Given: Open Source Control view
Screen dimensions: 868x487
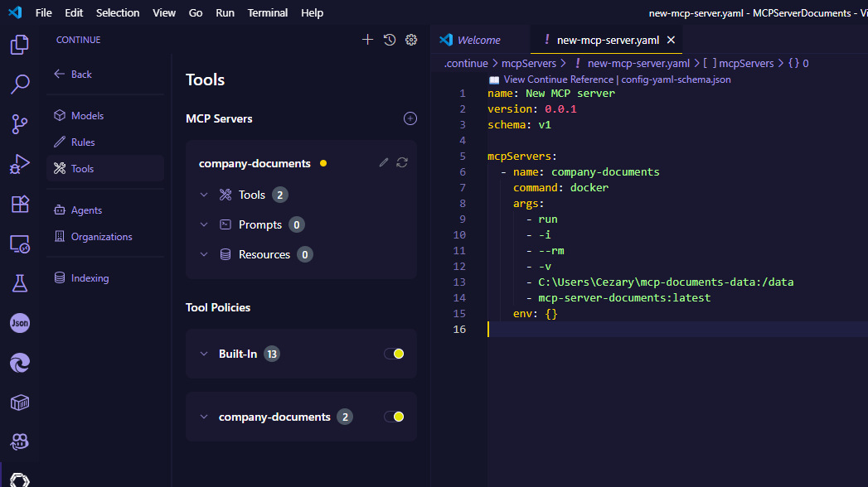Looking at the screenshot, I should pyautogui.click(x=19, y=124).
